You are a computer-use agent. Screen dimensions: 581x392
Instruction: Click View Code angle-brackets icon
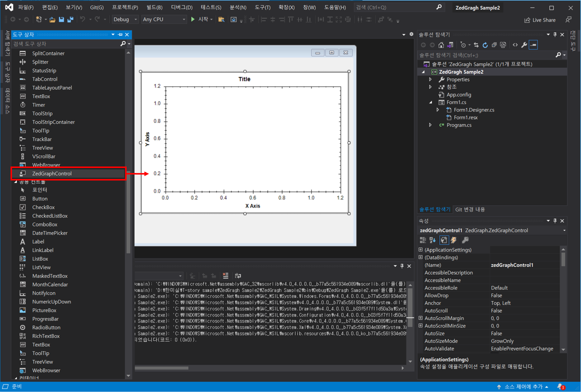[515, 45]
